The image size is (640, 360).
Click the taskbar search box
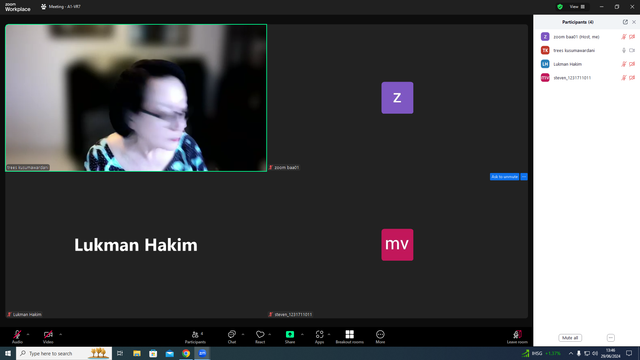point(64,353)
